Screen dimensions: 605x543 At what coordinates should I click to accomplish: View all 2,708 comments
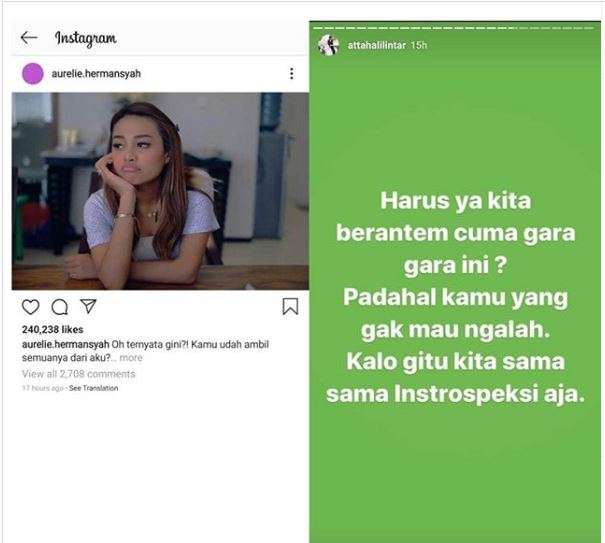[79, 374]
